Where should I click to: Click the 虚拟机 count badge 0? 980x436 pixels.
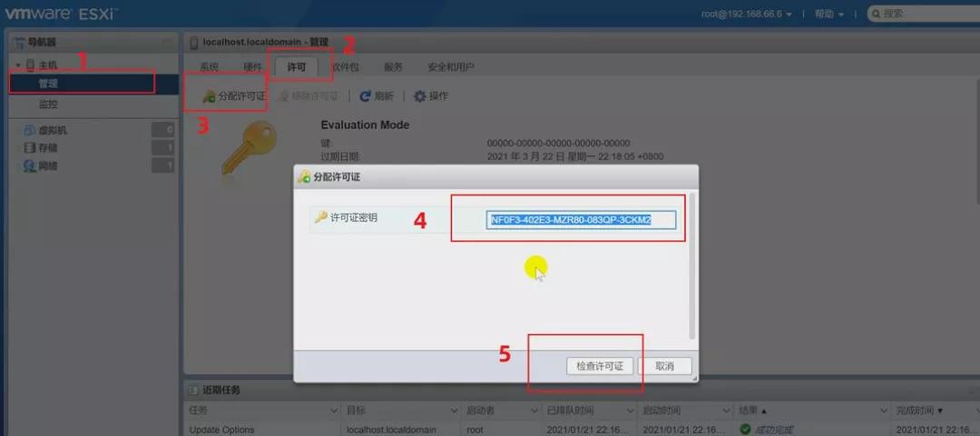coord(163,130)
